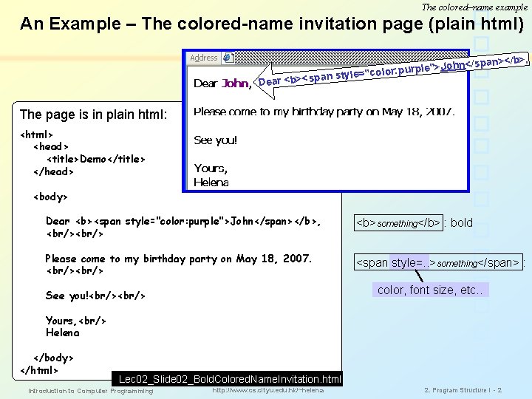Click the <head> tag line in code
Screen dimensions: 532x399
(x=51, y=146)
